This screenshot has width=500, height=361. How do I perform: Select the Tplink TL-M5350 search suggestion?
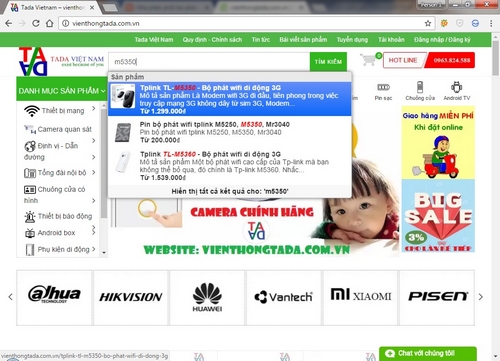[x=230, y=99]
